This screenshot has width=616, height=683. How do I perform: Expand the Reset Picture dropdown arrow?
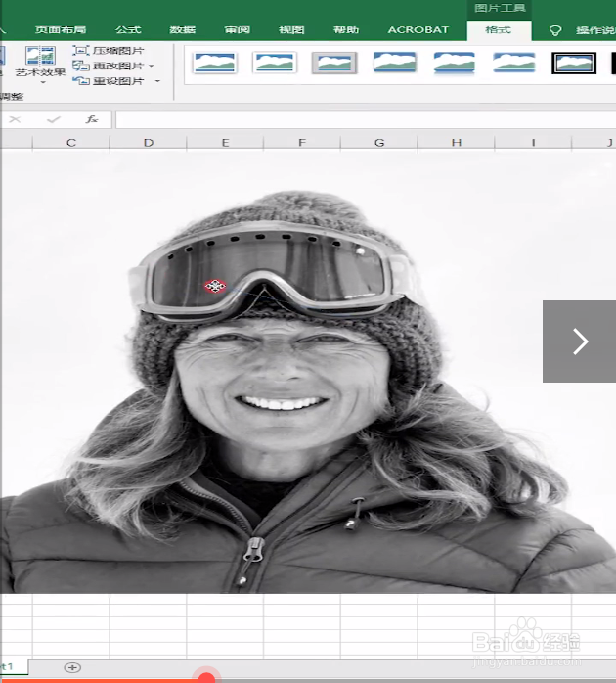tap(157, 81)
